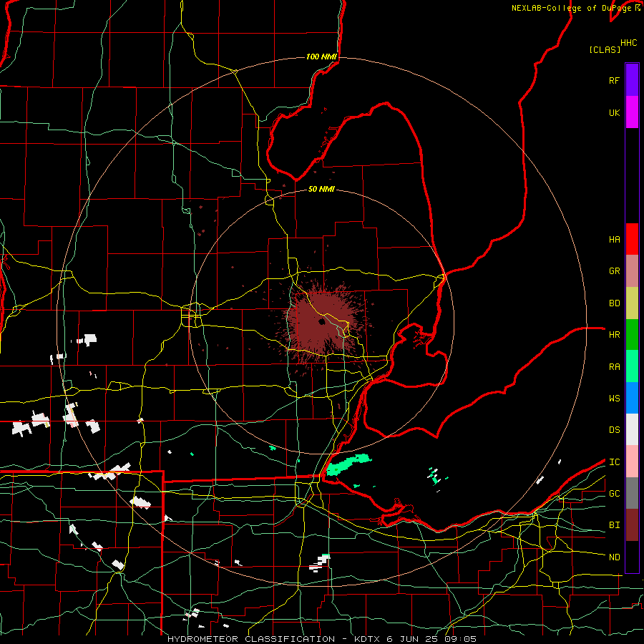This screenshot has width=644, height=644.
Task: Click the HA legend label
Action: point(614,239)
